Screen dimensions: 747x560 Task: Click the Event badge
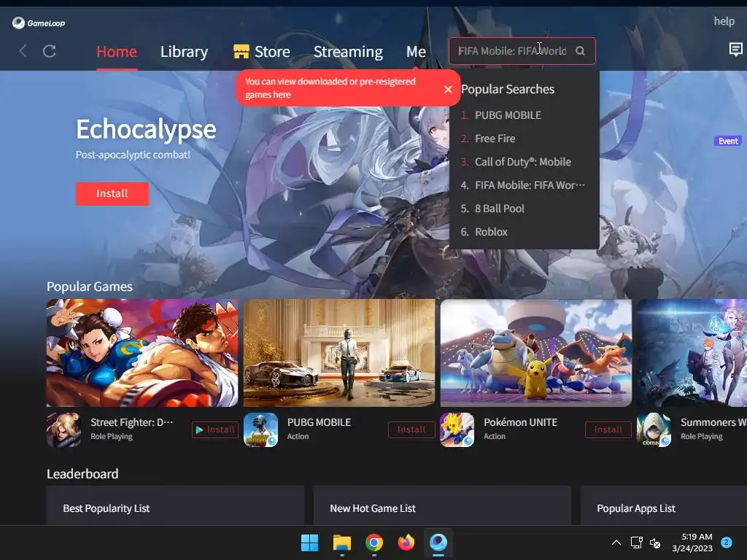[727, 141]
